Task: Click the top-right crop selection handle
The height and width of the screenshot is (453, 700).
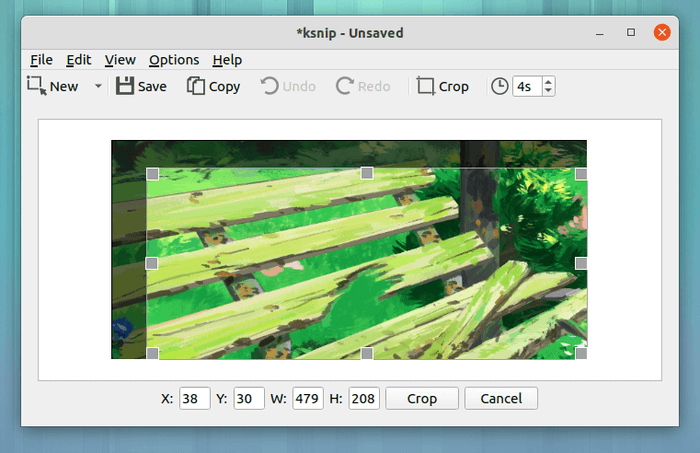Action: coord(581,174)
